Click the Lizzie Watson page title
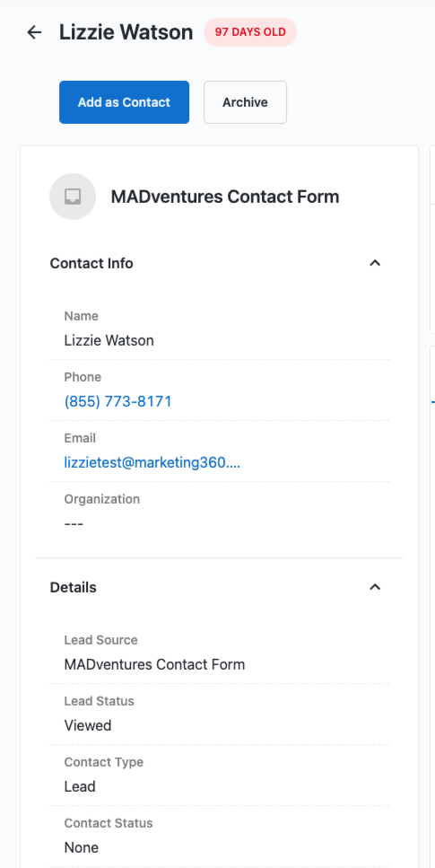The image size is (435, 868). [126, 32]
